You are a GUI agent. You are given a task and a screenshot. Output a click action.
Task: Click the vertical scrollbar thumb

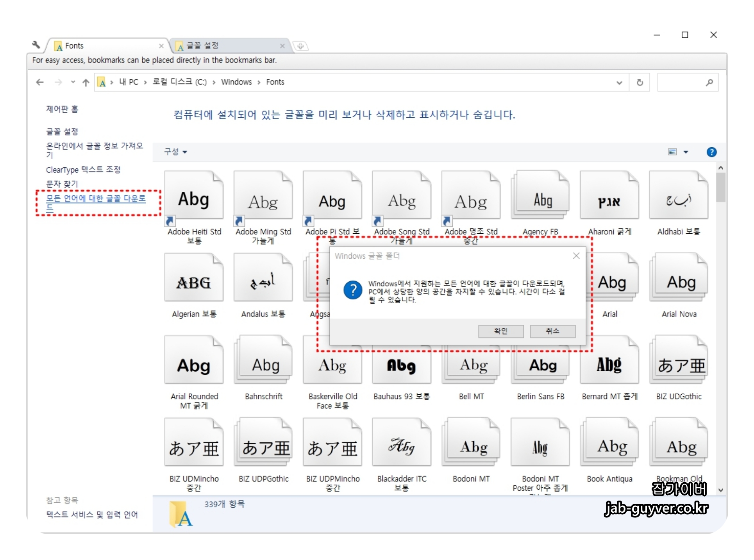click(x=721, y=188)
